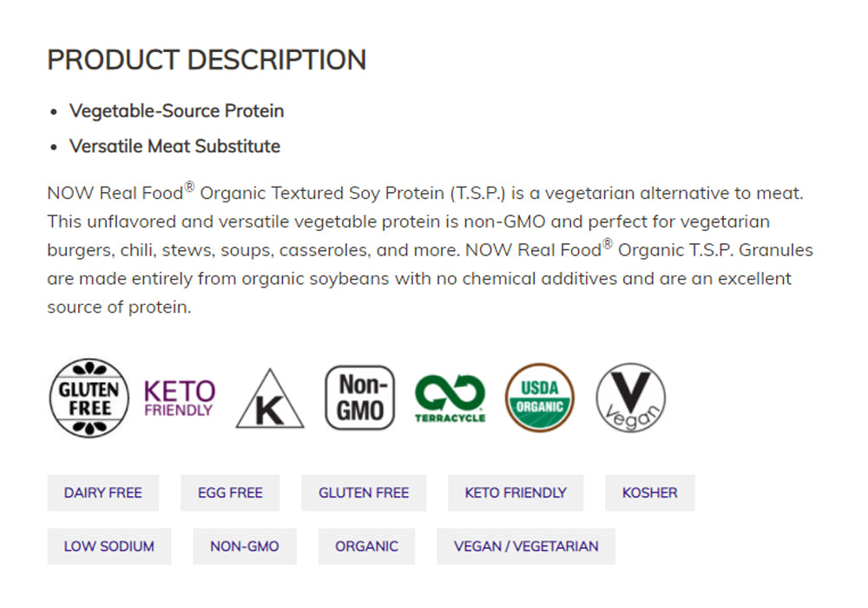Select the EGG FREE tag
The width and height of the screenshot is (868, 608).
(230, 492)
